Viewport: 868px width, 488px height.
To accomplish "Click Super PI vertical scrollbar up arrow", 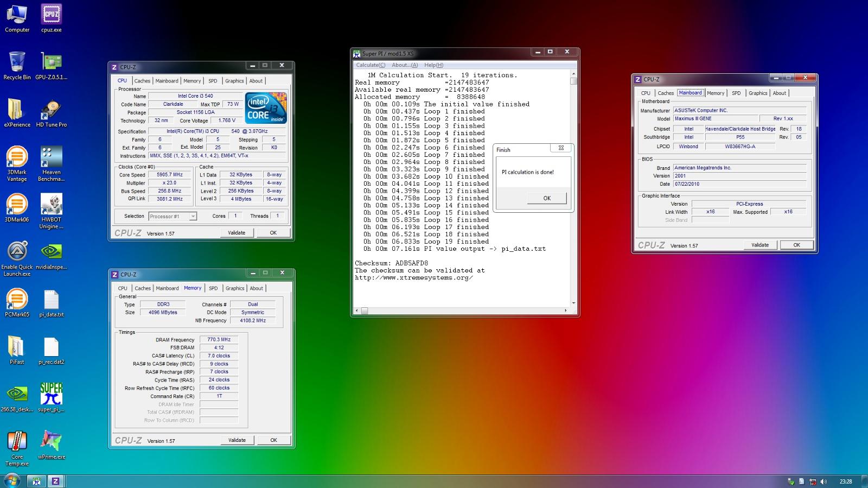I will tap(573, 74).
